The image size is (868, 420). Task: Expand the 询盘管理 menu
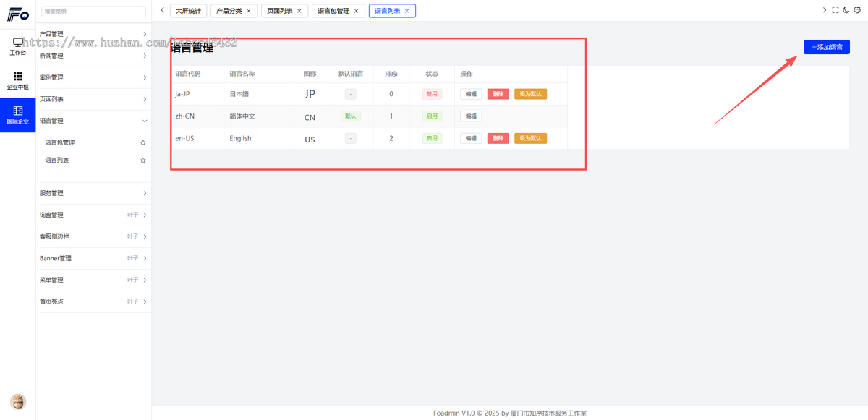(x=93, y=215)
